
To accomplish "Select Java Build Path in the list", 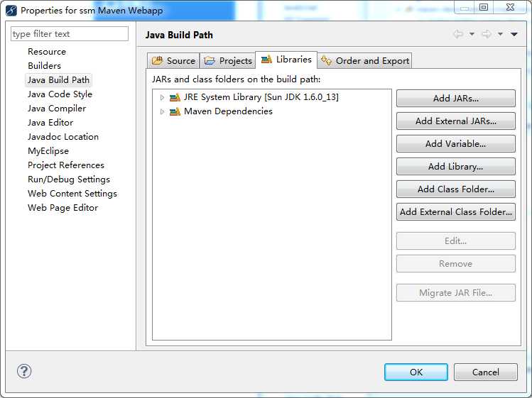I will (x=58, y=80).
